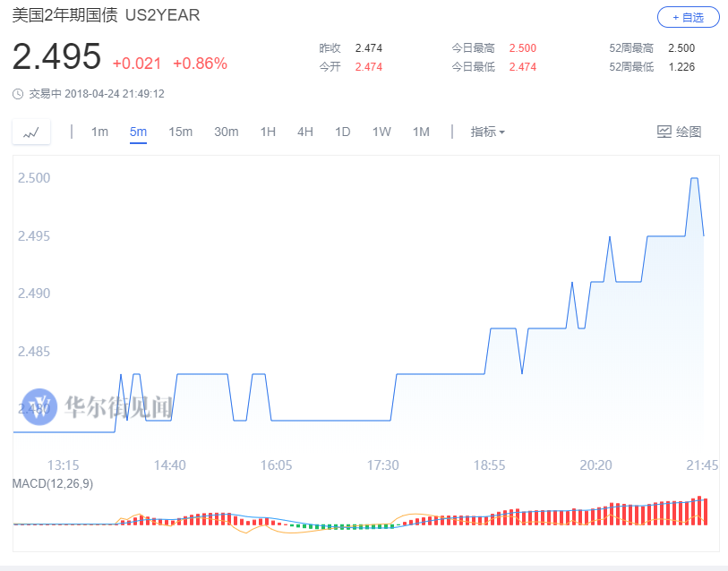Click the 2.490 y-axis label
The width and height of the screenshot is (728, 571).
pos(34,294)
